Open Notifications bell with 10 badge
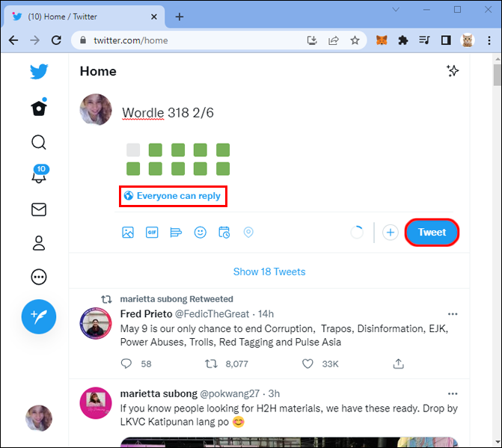 [x=40, y=174]
